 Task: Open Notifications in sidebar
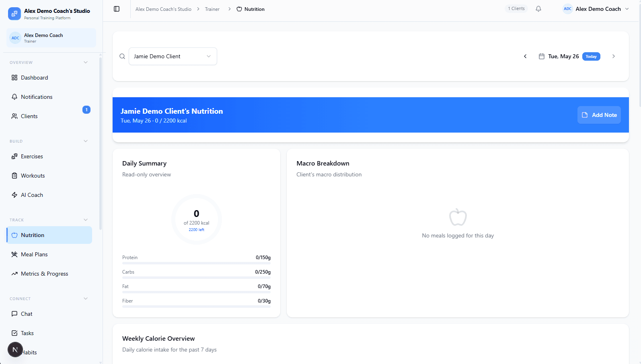(x=49, y=97)
